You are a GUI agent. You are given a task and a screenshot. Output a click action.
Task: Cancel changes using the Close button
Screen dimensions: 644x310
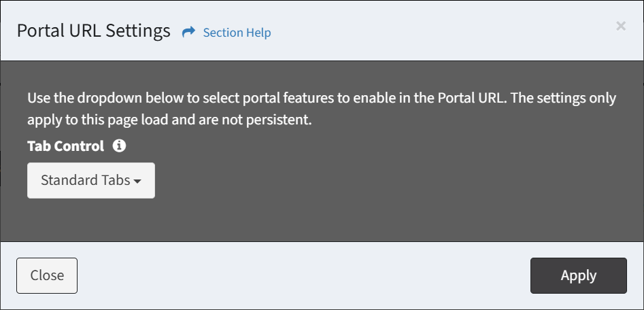coord(47,275)
